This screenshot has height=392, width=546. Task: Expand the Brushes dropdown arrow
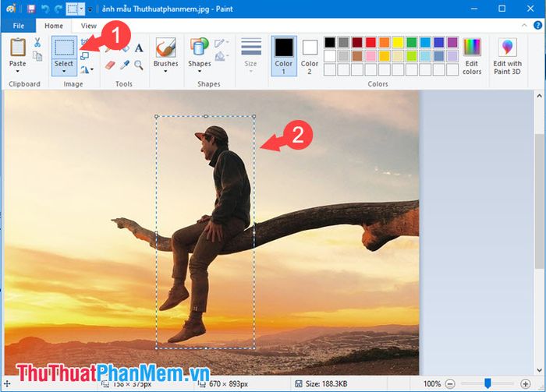pyautogui.click(x=165, y=71)
